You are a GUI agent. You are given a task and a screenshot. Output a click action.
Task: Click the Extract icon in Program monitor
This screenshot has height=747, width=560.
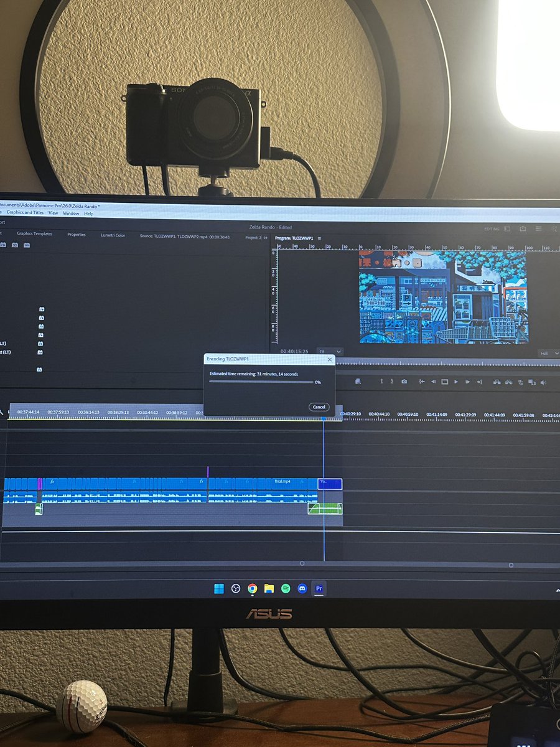click(x=508, y=382)
